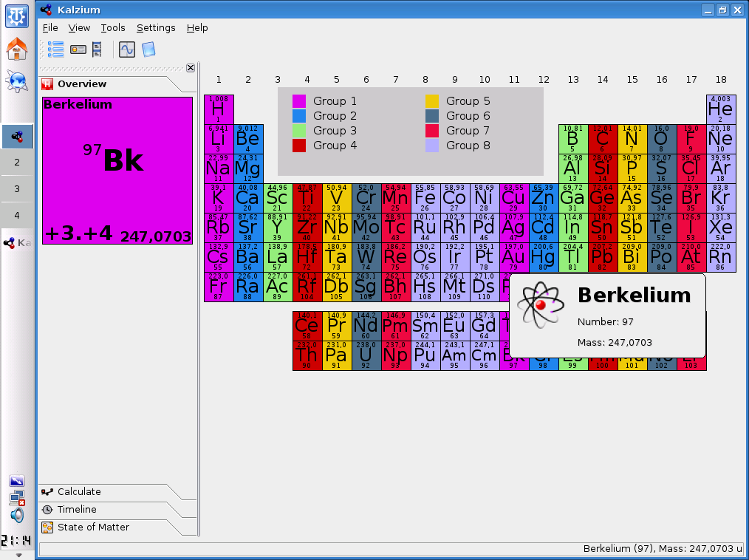Select the Xenon (Xe) element cell
Viewport: 749px width, 560px height.
tap(721, 228)
